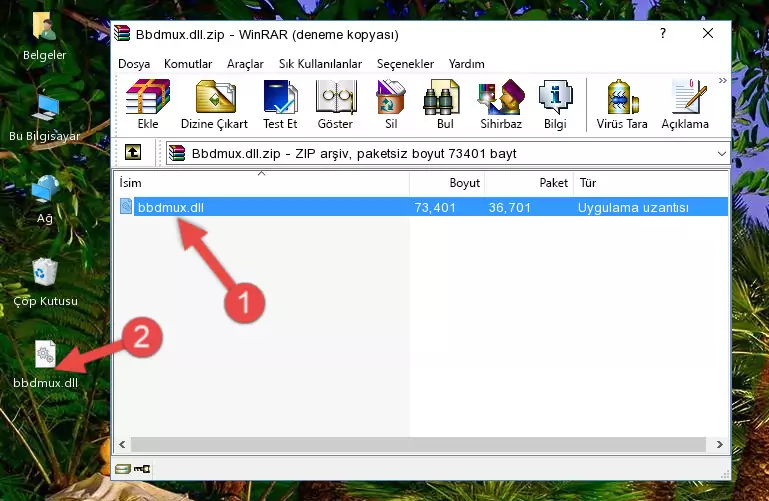This screenshot has height=501, width=769.
Task: Open the Seçenekler menu
Action: coord(405,64)
